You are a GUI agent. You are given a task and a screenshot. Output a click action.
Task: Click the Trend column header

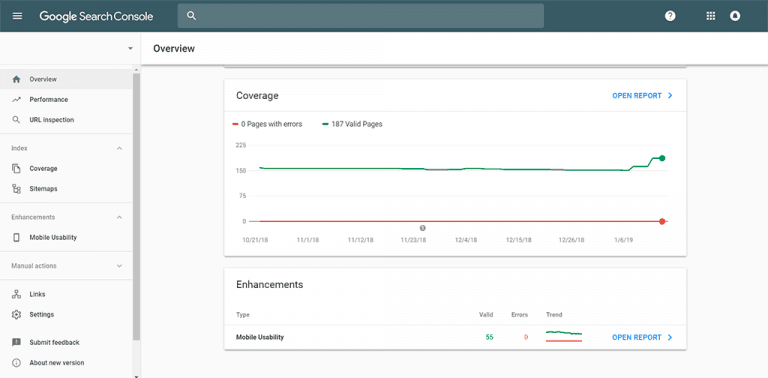pyautogui.click(x=554, y=315)
